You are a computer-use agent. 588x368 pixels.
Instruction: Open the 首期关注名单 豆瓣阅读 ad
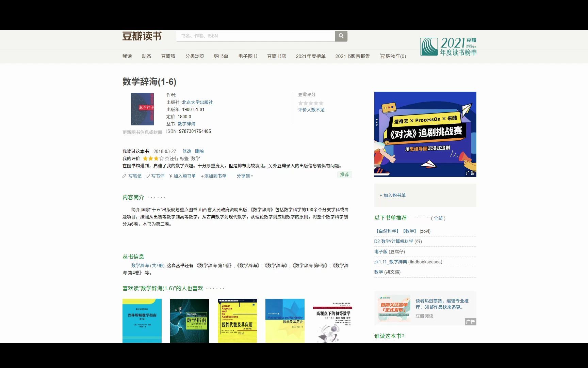394,308
